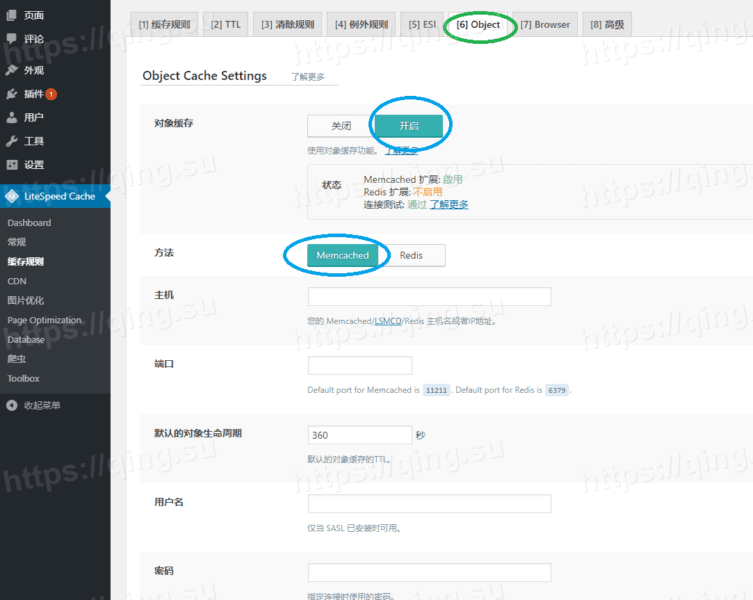
Task: Open Dashboard in LiteSpeed submenu
Action: pos(29,223)
